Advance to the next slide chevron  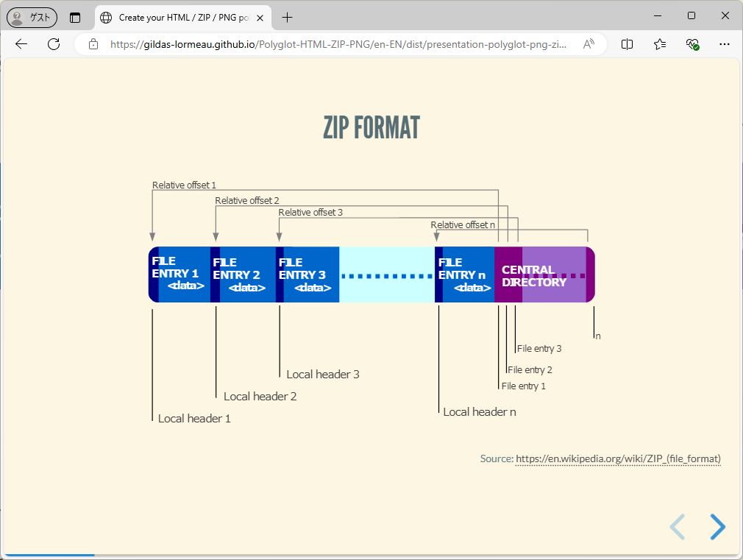(x=717, y=527)
